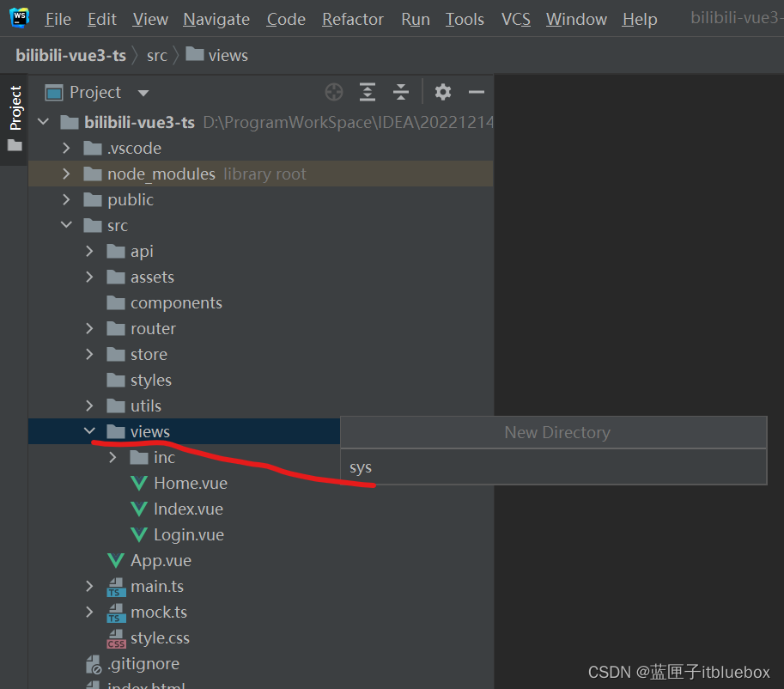Screen dimensions: 784x689
Task: Click the views folder icon
Action: coord(116,431)
